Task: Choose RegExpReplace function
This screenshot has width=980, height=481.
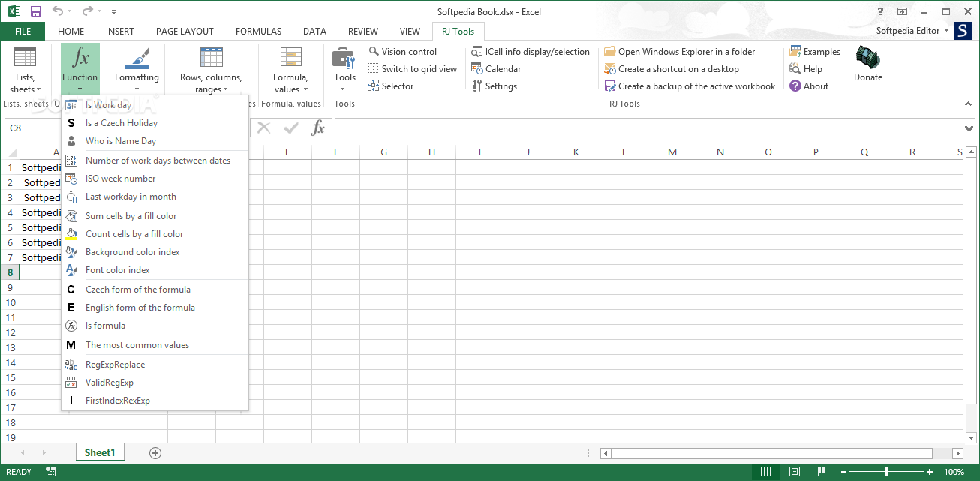Action: tap(155, 365)
